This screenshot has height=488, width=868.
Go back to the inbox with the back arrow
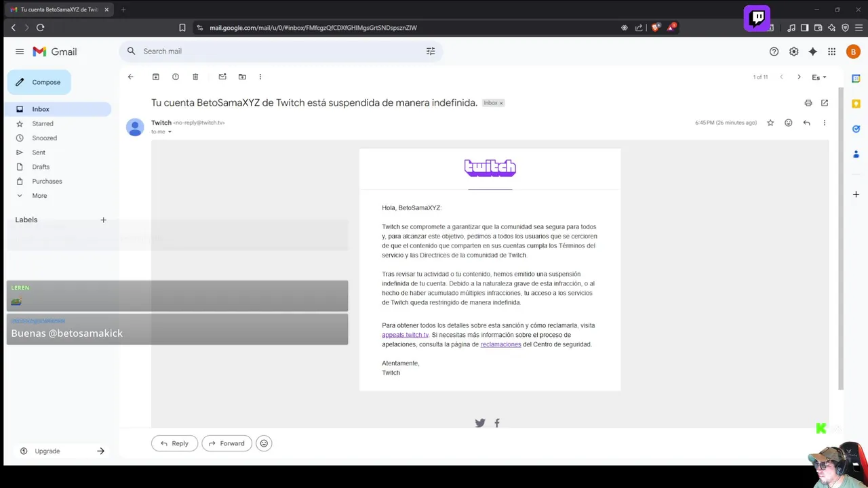click(131, 77)
